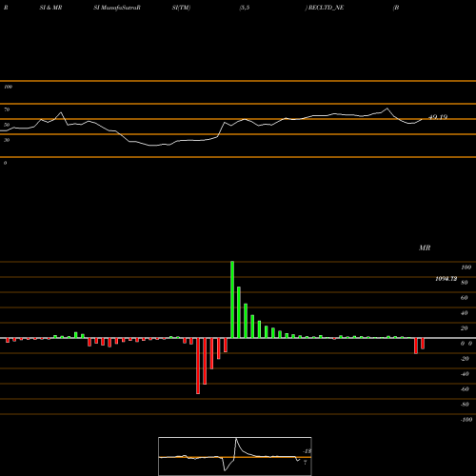This screenshot has width=476, height=476.
Task: Click the RECLTD_NE symbol text in the header
Action: 326,8
